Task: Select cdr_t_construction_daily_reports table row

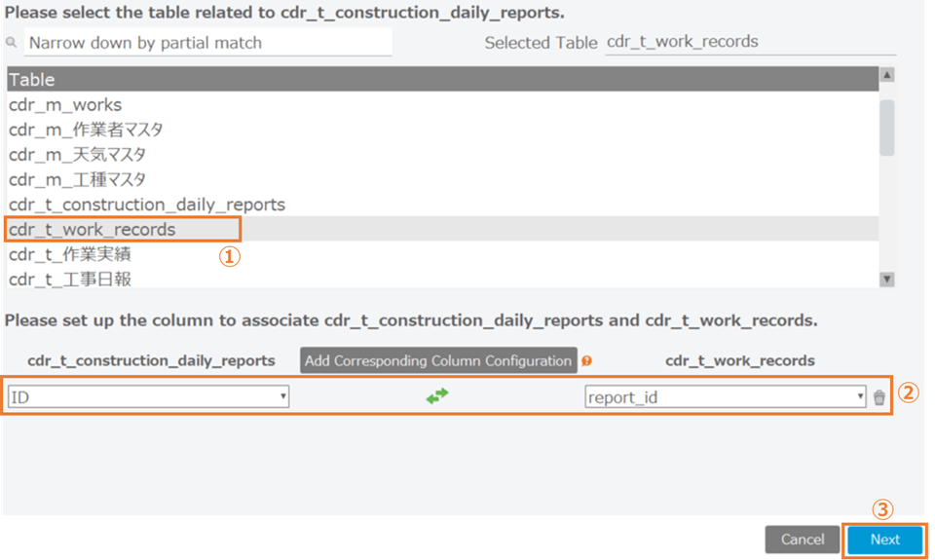Action: [147, 205]
